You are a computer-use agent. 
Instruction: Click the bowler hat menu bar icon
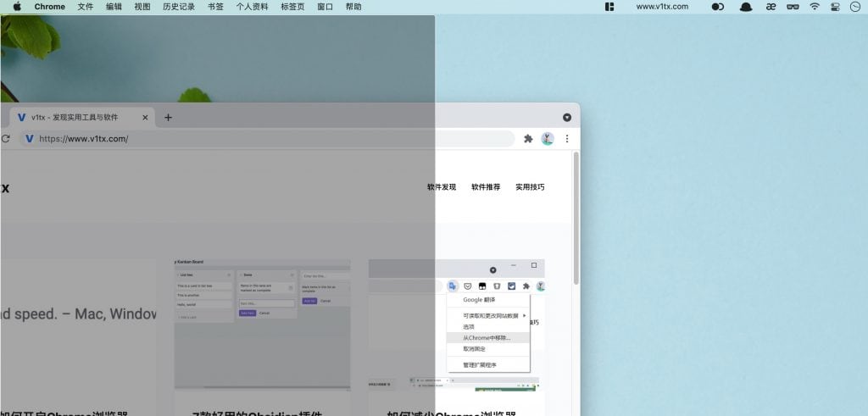coord(746,7)
